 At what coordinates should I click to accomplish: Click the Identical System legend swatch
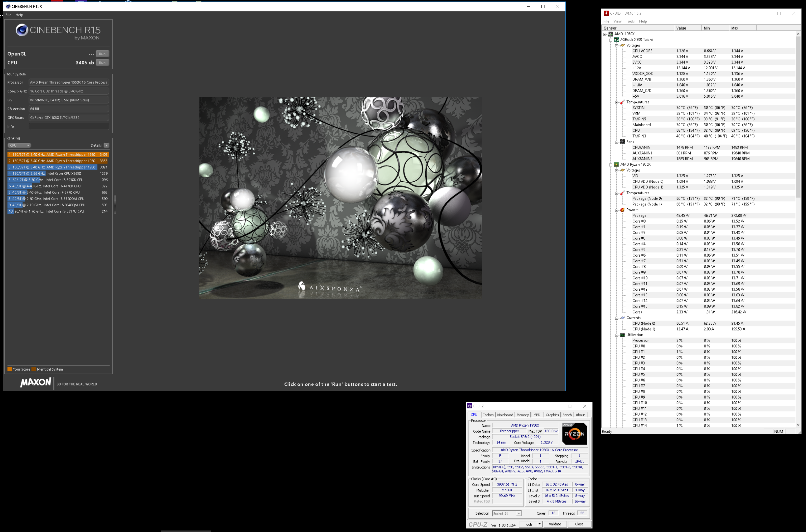[34, 369]
